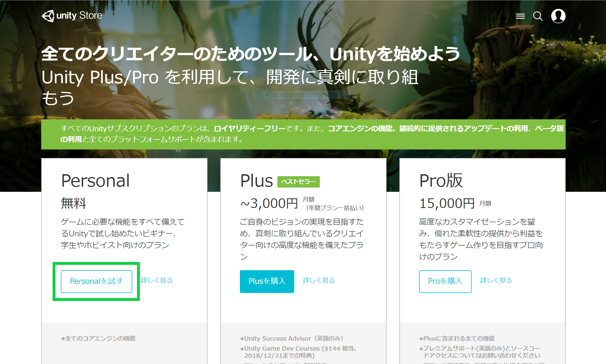Click the ベストセラー badge
606x364 pixels.
[x=298, y=182]
